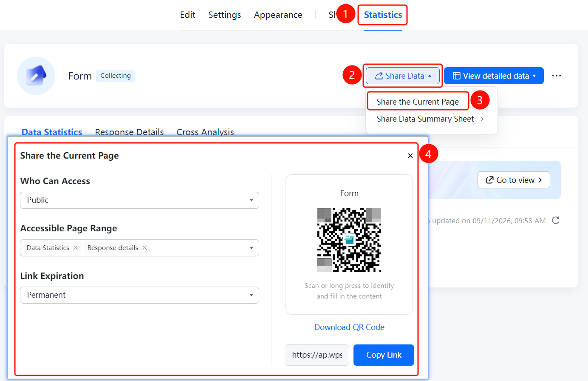The height and width of the screenshot is (381, 588).
Task: Click the Copy Link button
Action: tap(384, 355)
